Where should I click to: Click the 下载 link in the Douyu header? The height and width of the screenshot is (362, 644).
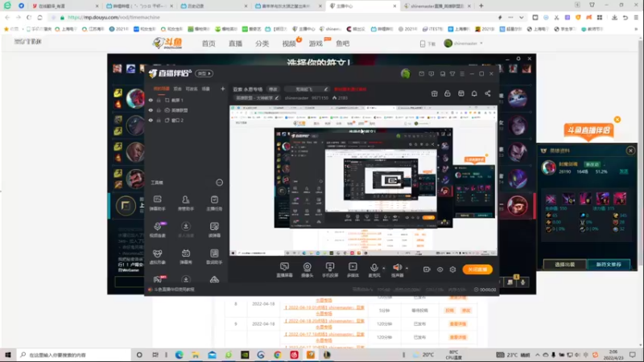click(427, 43)
